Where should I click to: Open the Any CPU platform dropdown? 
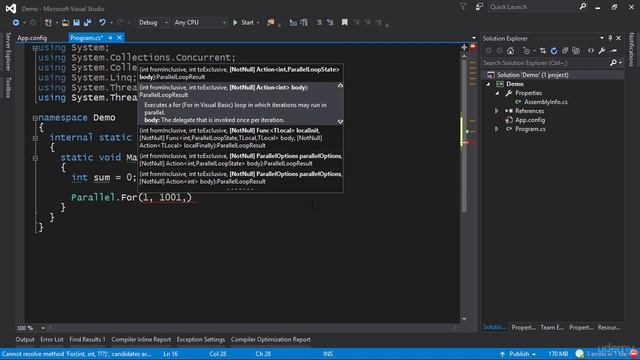pos(200,22)
